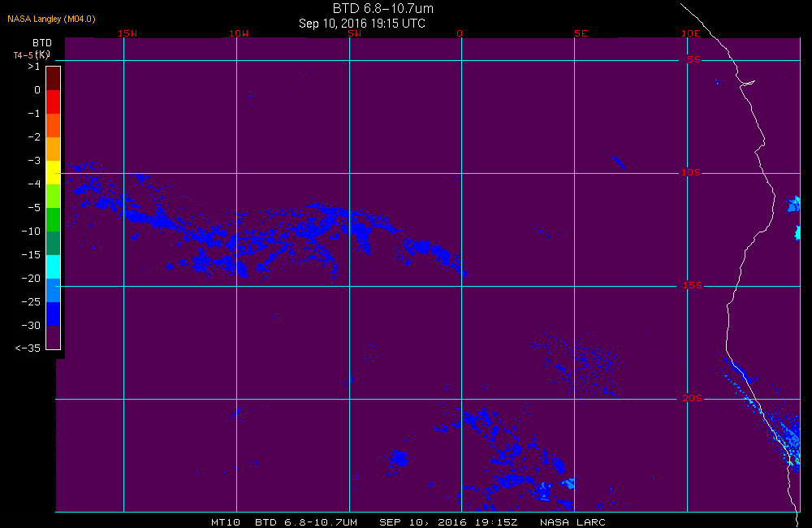Click the '20S' latitude label
The height and width of the screenshot is (528, 812).
pos(693,398)
